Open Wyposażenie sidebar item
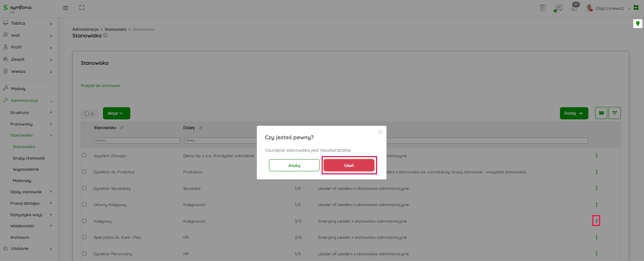This screenshot has height=261, width=644. [26, 169]
